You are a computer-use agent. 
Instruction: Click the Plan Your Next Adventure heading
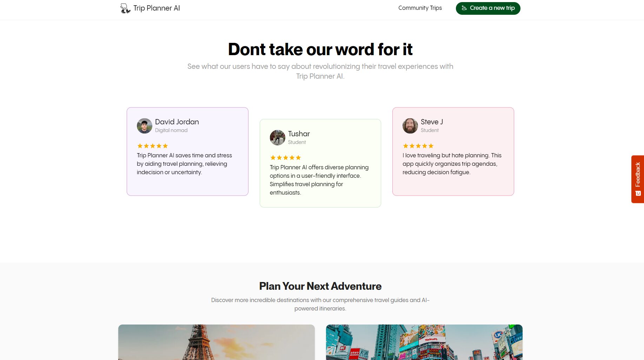pyautogui.click(x=320, y=286)
